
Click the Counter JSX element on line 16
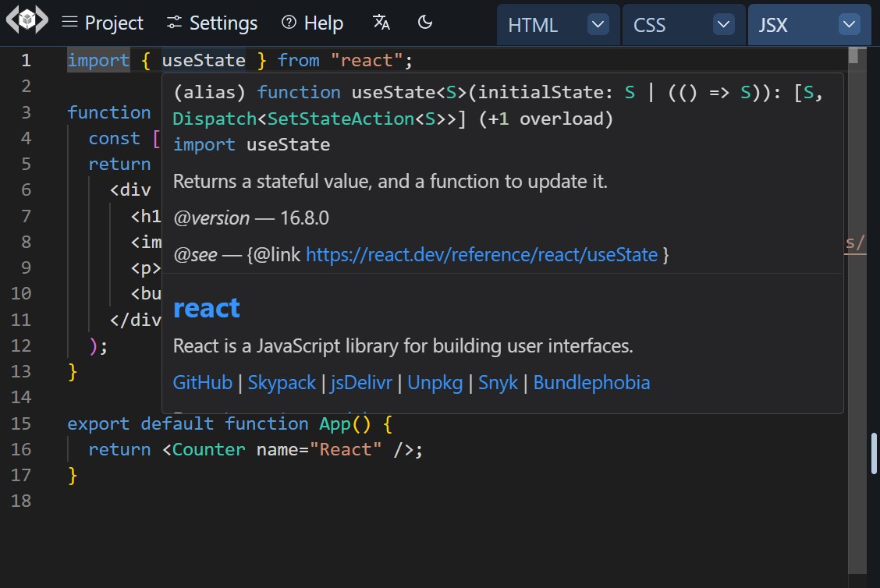pyautogui.click(x=208, y=449)
